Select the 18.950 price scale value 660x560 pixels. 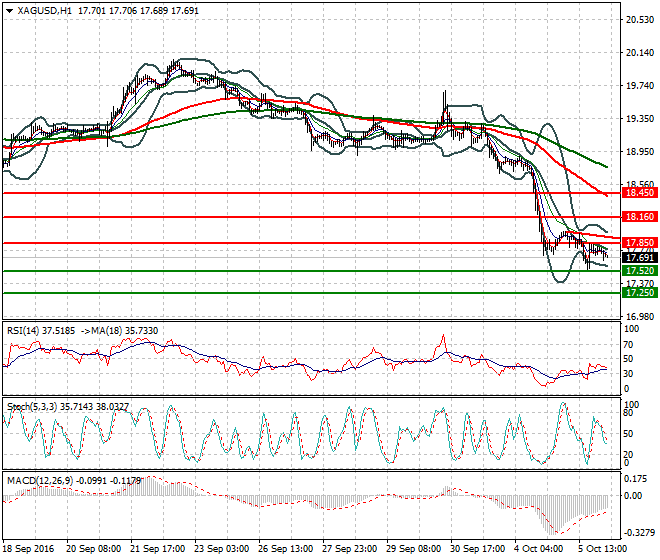pyautogui.click(x=640, y=152)
